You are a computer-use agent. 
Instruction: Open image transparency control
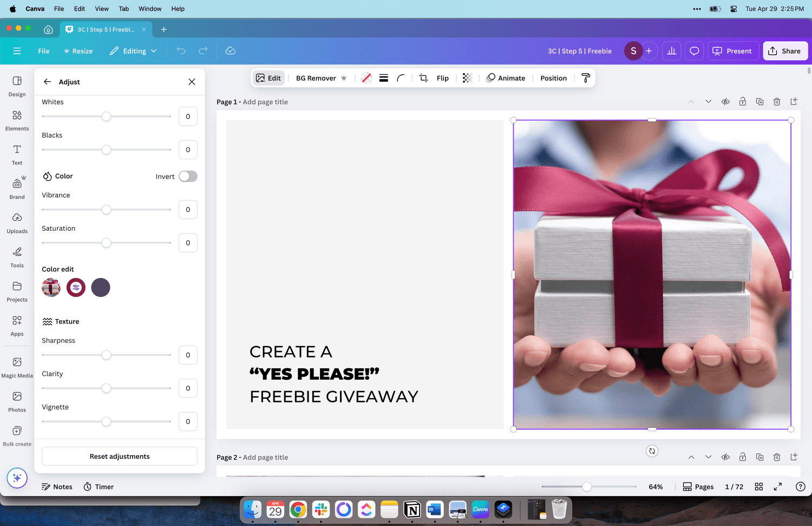[467, 78]
